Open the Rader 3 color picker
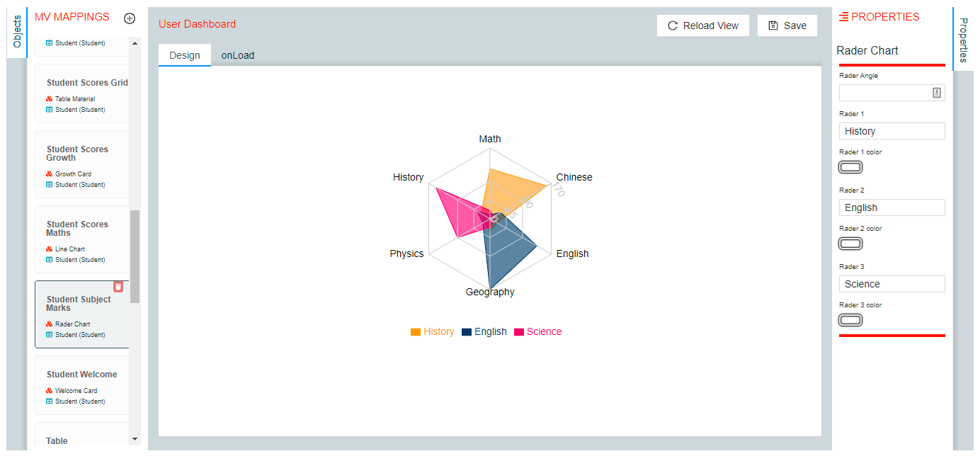Screen dimensions: 980x456 (x=850, y=320)
